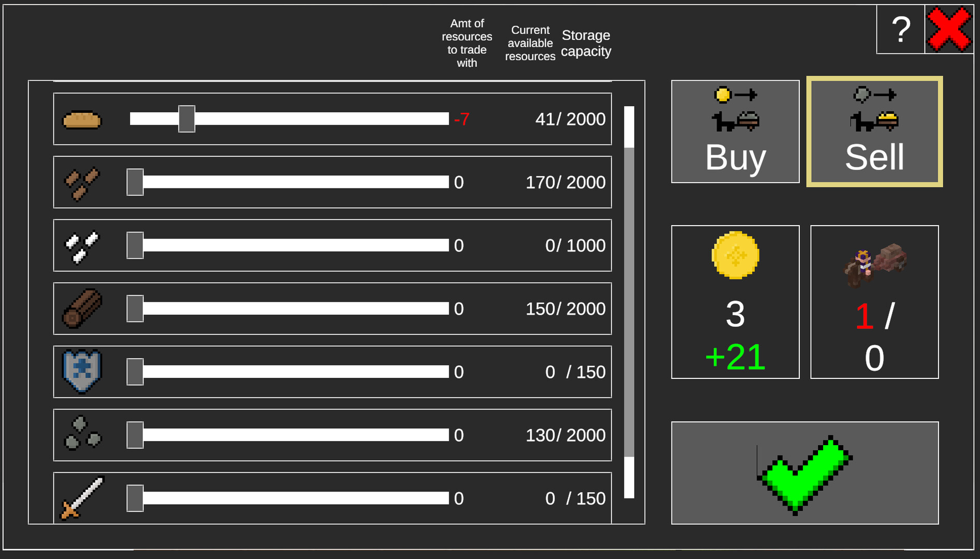The height and width of the screenshot is (559, 980).
Task: Click the wooden planks resource icon
Action: pos(82,183)
